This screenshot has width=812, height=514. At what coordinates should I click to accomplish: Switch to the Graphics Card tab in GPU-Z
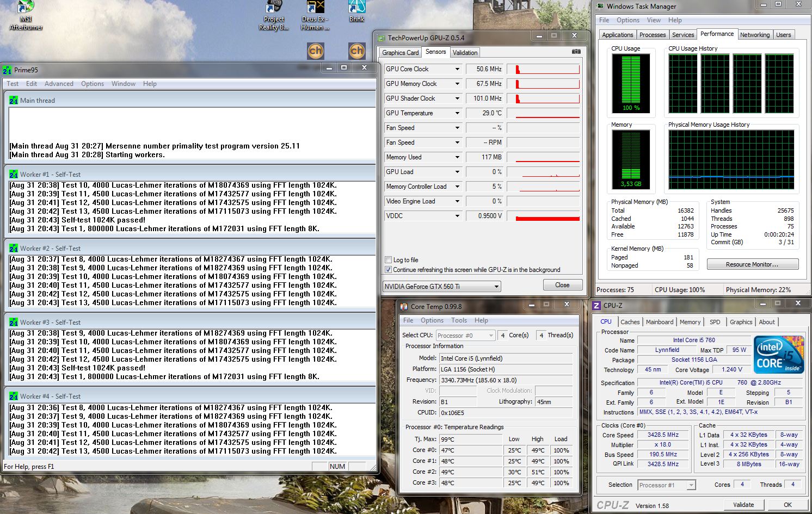(x=401, y=53)
